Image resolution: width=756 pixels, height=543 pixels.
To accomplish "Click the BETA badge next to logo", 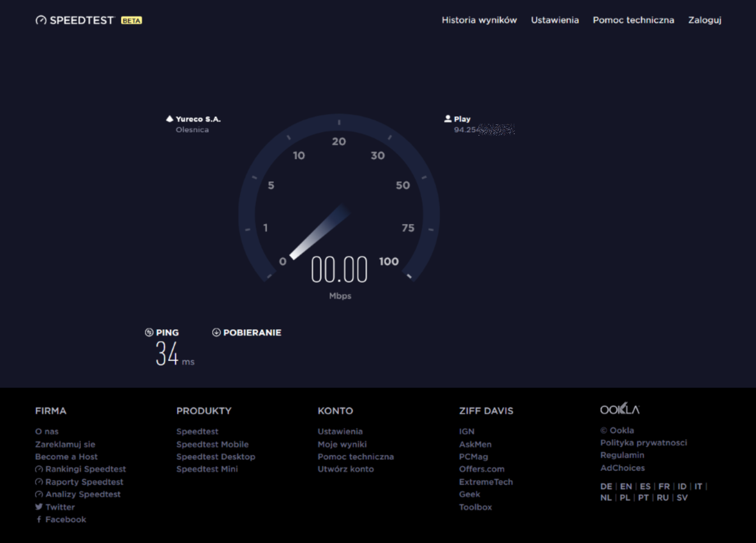I will pyautogui.click(x=132, y=21).
